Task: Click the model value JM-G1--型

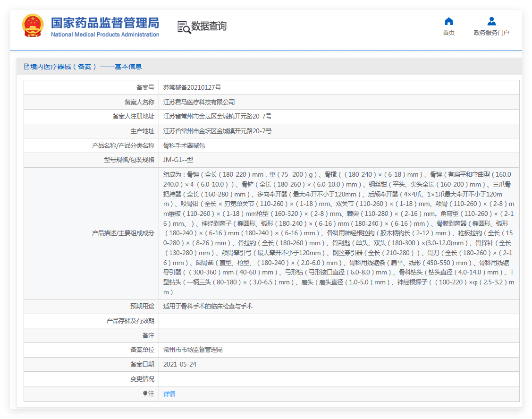Action: pyautogui.click(x=178, y=160)
